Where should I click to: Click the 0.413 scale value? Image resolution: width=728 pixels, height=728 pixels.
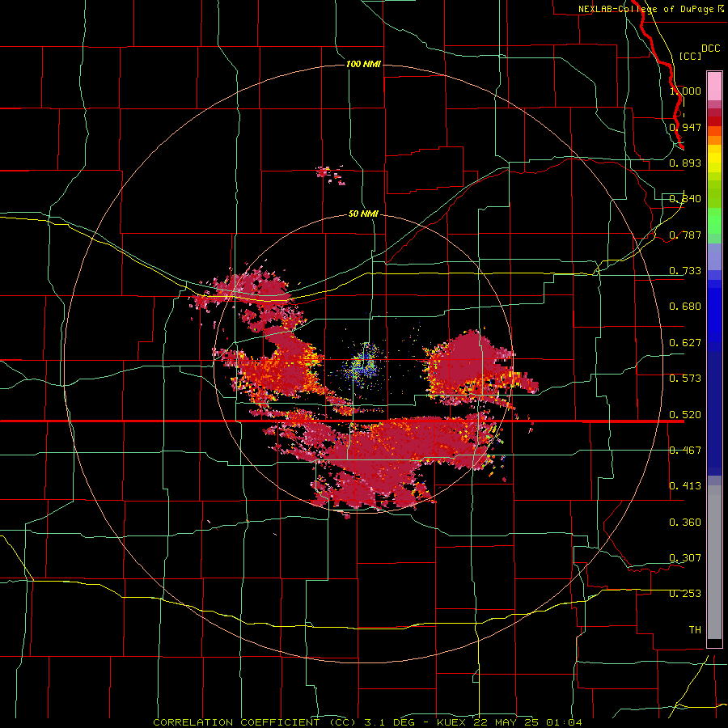[685, 486]
